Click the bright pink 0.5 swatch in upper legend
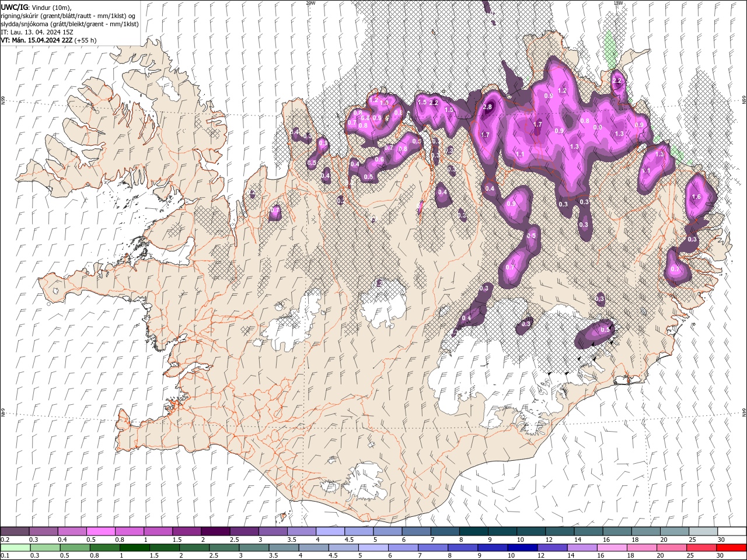Screen dimensions: 747x560 click(100, 531)
